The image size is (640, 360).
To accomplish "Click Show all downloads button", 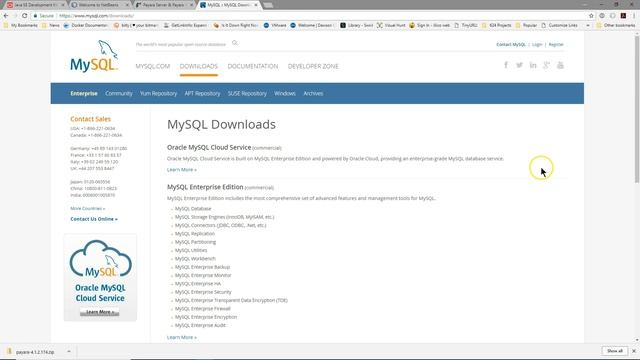I will (x=614, y=351).
